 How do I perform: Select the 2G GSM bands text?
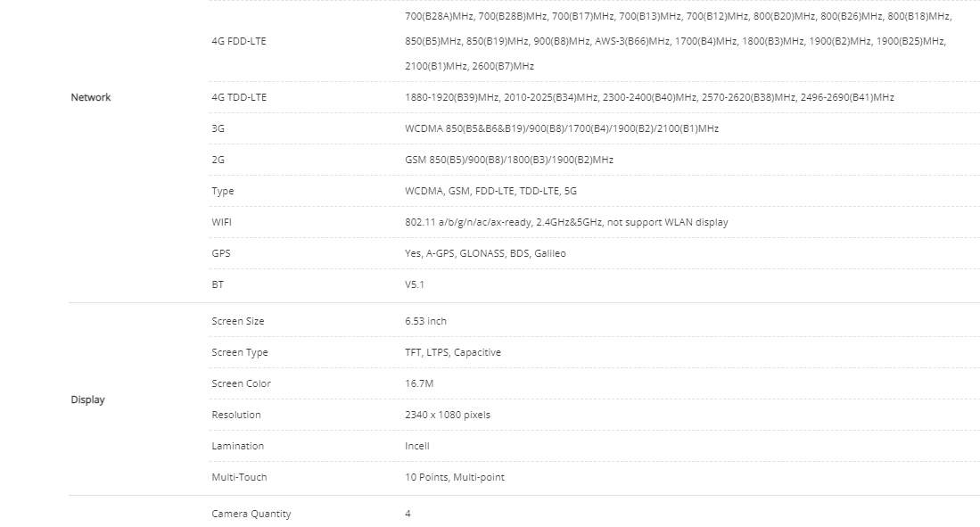[509, 160]
